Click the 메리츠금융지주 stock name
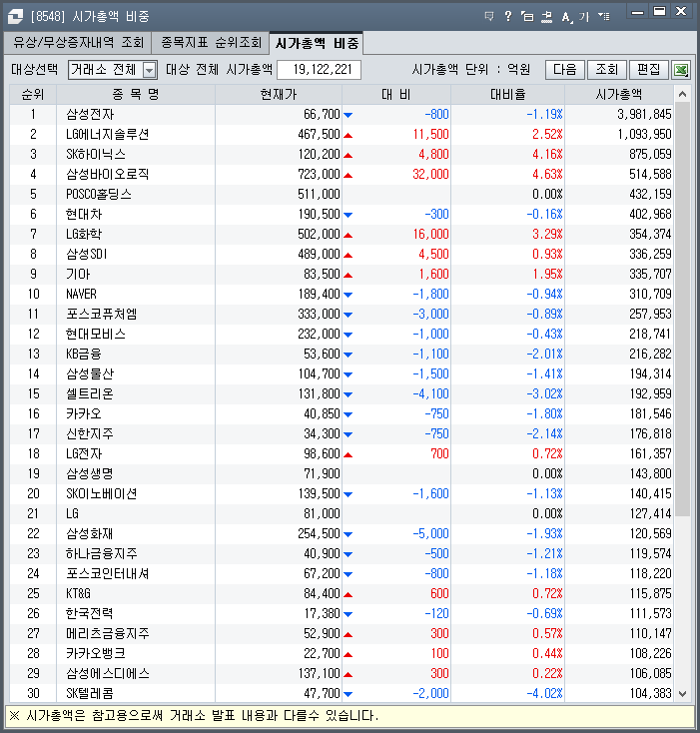Image resolution: width=700 pixels, height=733 pixels. coord(108,634)
